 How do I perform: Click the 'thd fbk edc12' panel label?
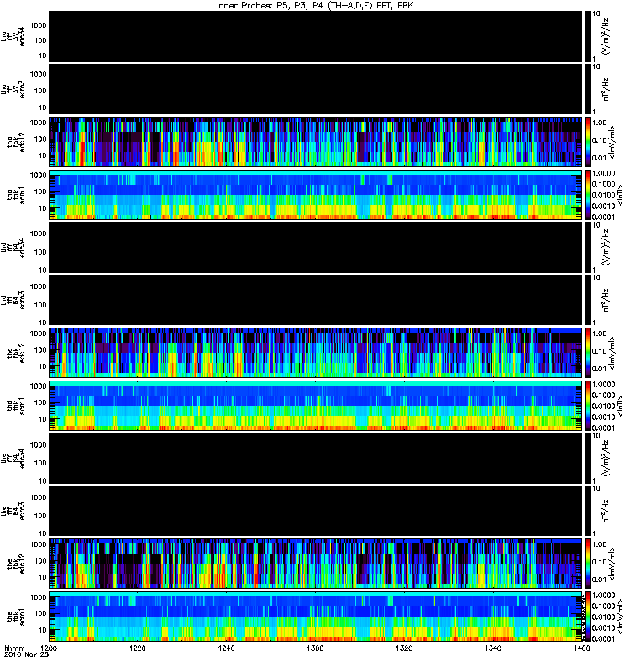coord(16,353)
